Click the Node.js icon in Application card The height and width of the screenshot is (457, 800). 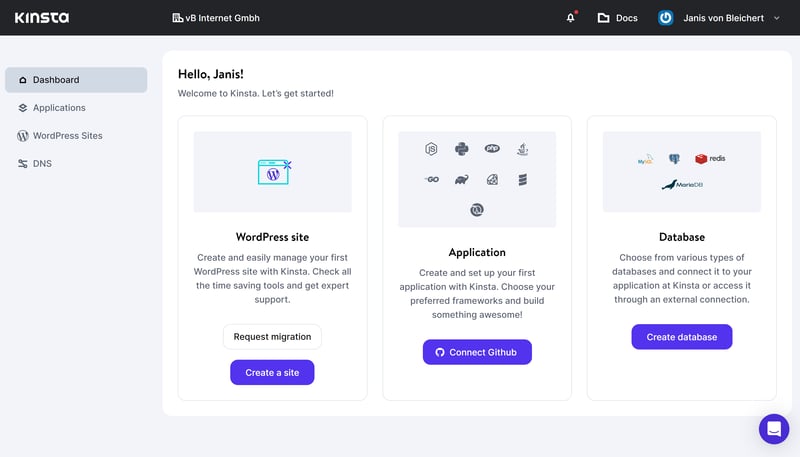pyautogui.click(x=431, y=149)
